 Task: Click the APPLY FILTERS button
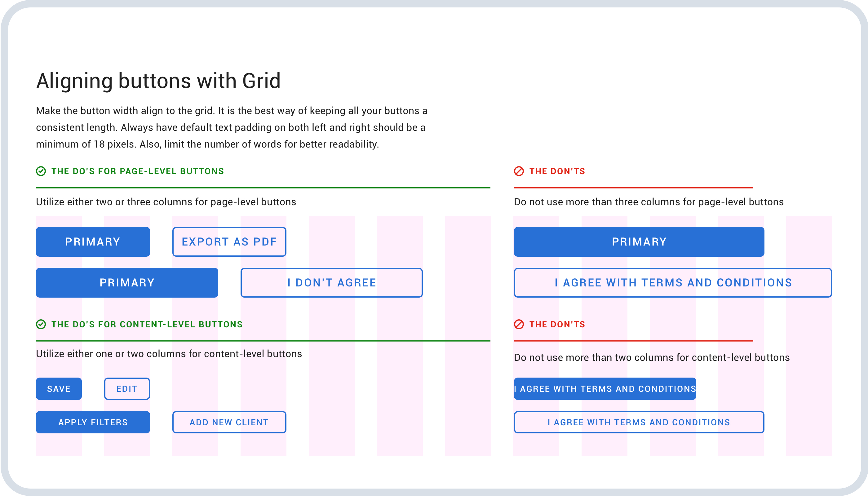(93, 423)
